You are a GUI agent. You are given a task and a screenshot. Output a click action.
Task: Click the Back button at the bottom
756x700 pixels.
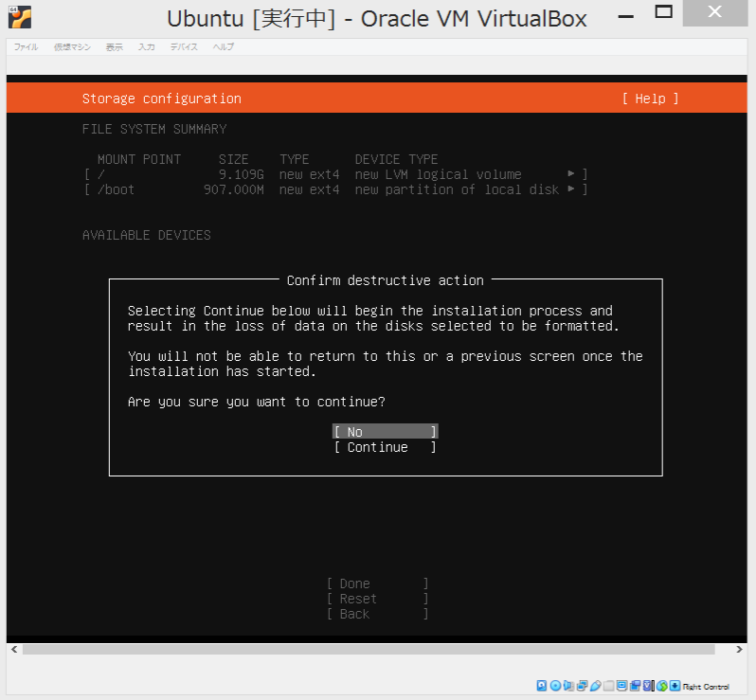click(x=377, y=614)
